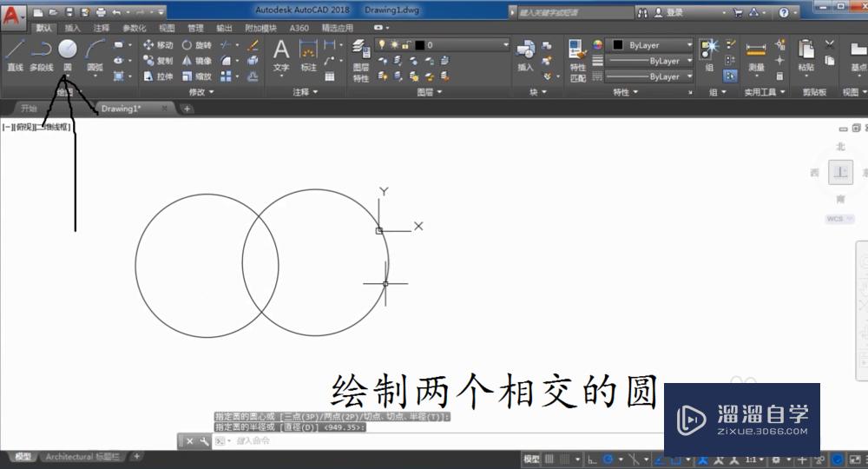
Task: Add a new drawing tab with plus
Action: click(187, 109)
